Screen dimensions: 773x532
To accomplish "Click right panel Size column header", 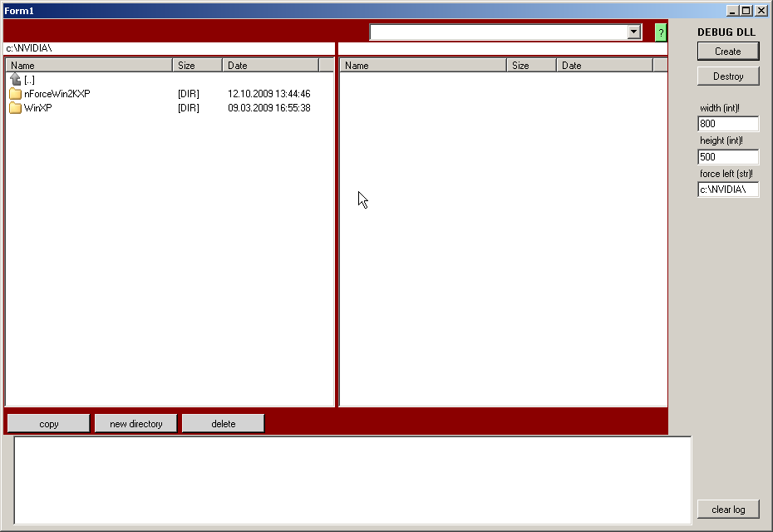I will pyautogui.click(x=531, y=66).
